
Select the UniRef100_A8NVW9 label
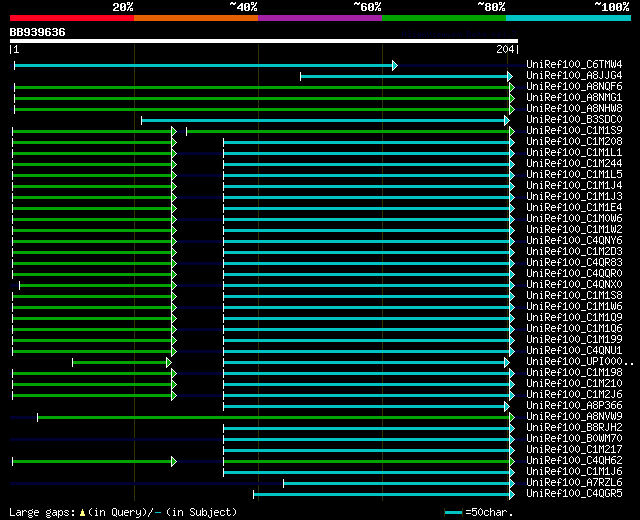[x=574, y=417]
